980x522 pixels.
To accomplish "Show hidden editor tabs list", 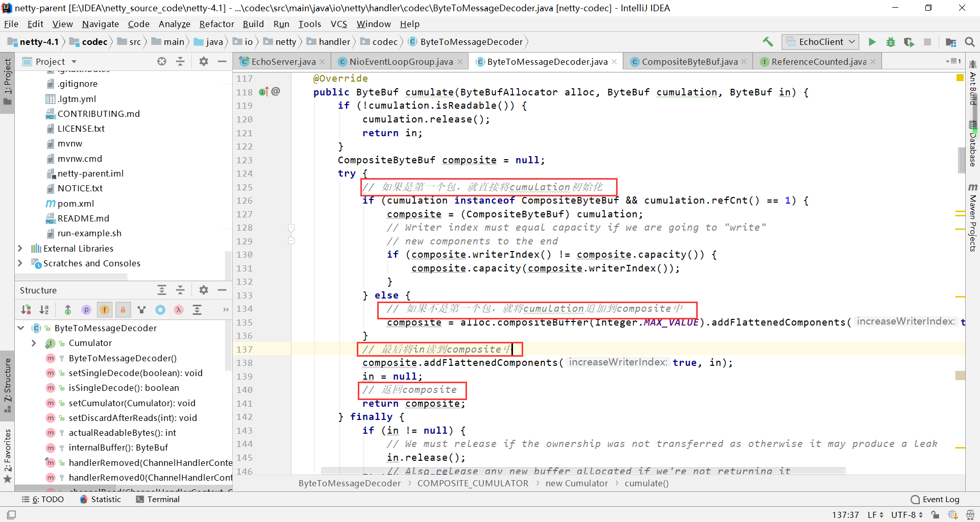I will pyautogui.click(x=953, y=61).
